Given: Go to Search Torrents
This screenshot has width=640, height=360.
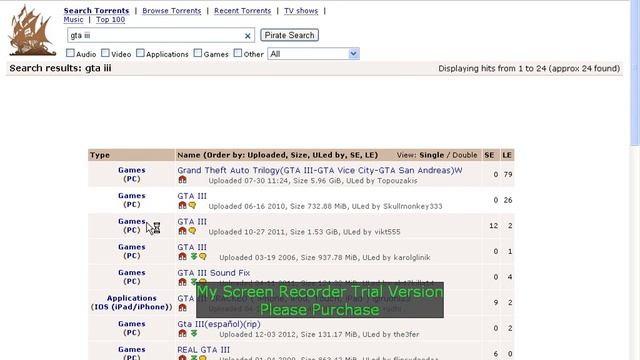Looking at the screenshot, I should (x=96, y=11).
